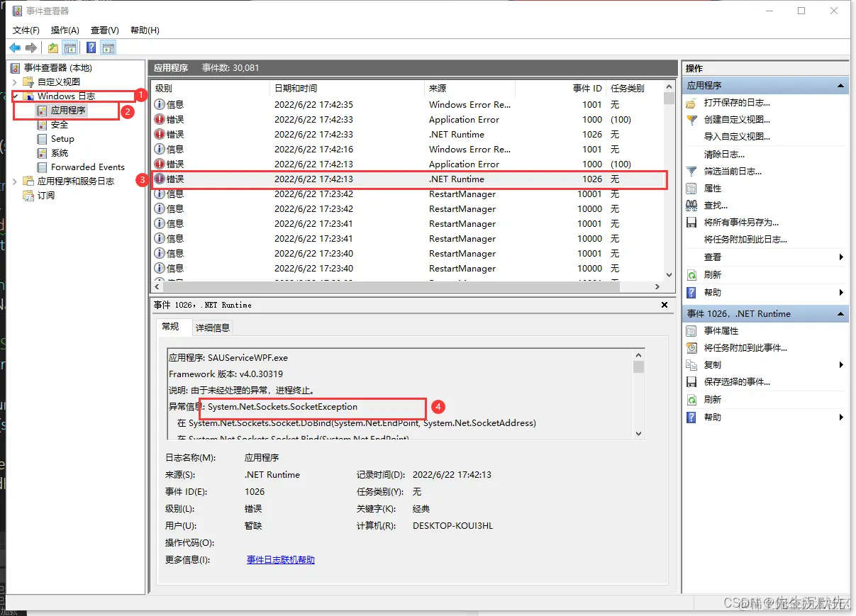Image resolution: width=856 pixels, height=616 pixels.
Task: Click 刷新 under 事件 1026 actions
Action: pyautogui.click(x=713, y=400)
